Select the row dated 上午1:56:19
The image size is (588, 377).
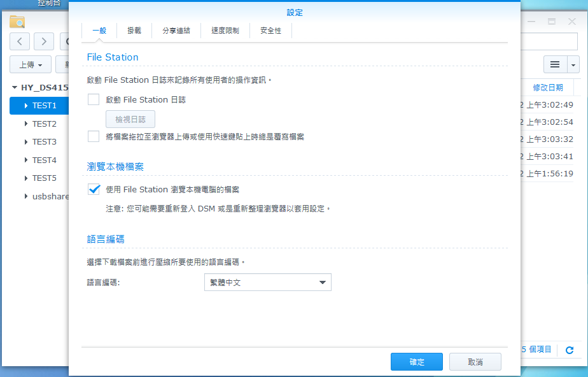click(547, 174)
